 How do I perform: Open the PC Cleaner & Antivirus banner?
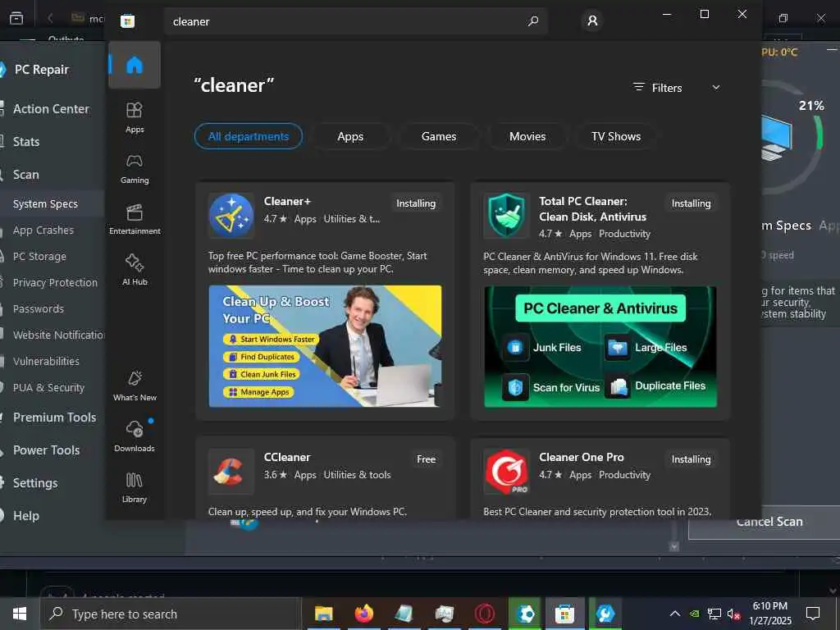pos(600,347)
